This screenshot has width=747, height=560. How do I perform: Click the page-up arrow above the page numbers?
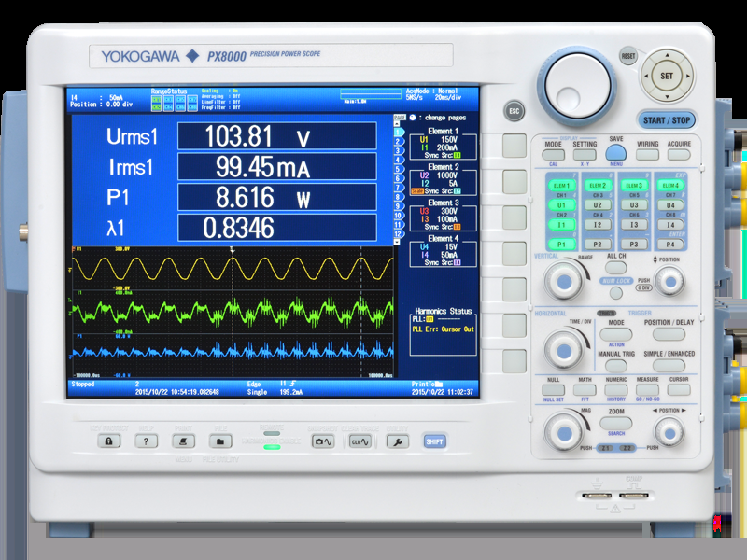click(x=396, y=123)
